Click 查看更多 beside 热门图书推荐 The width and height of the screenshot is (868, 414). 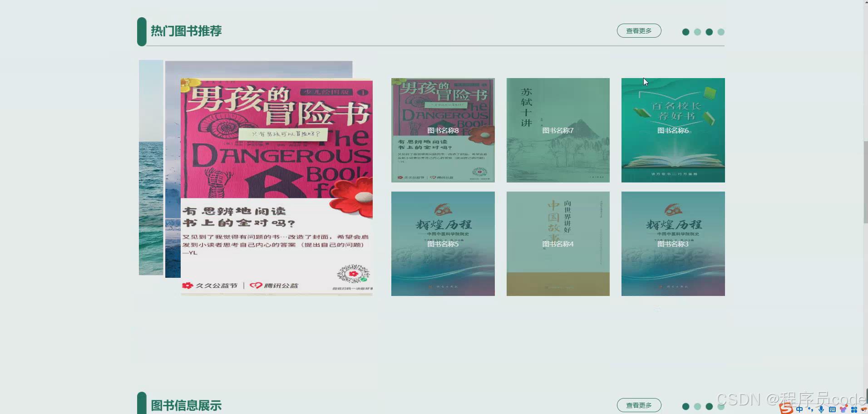pyautogui.click(x=639, y=31)
